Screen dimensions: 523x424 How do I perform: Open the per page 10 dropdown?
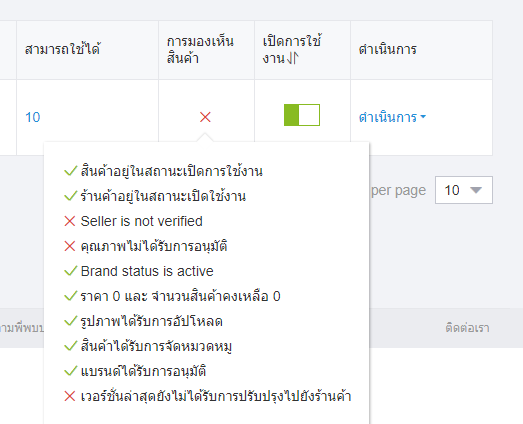pos(464,190)
